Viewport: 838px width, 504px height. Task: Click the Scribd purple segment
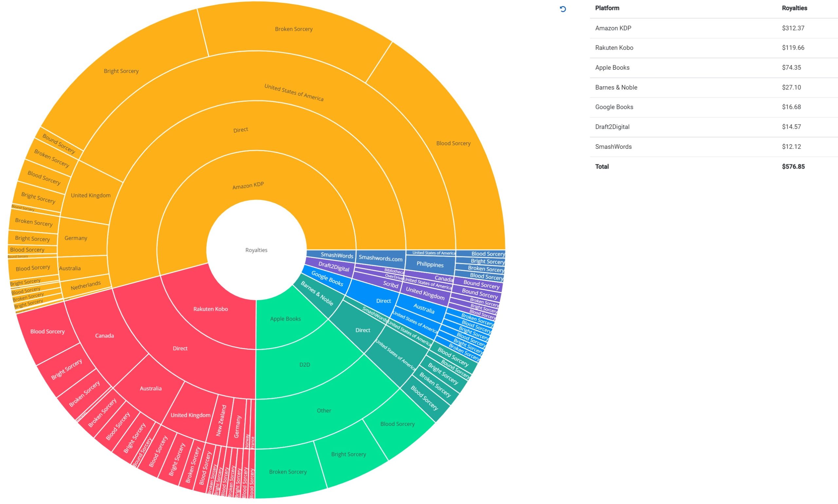[391, 285]
